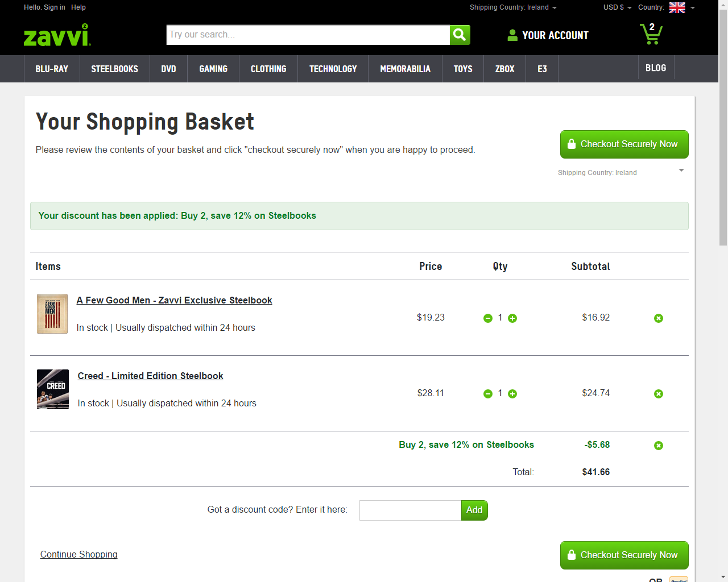The width and height of the screenshot is (728, 582).
Task: Open A Few Good Men product thumbnail
Action: click(x=52, y=314)
